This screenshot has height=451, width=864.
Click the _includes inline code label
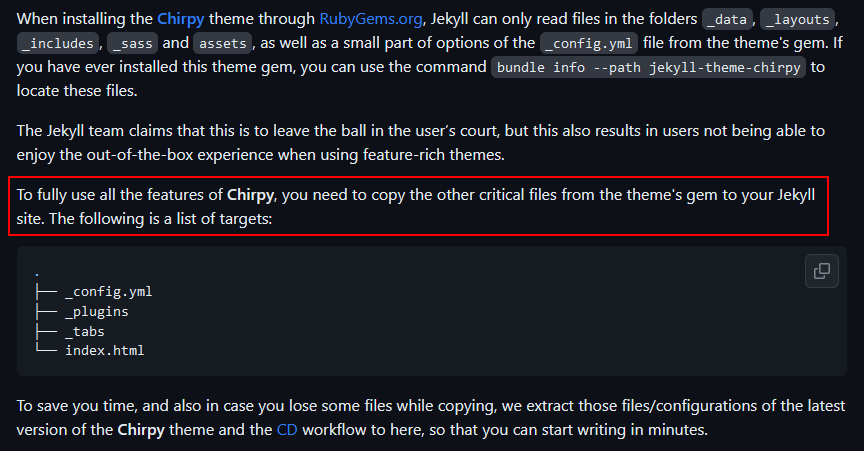58,43
